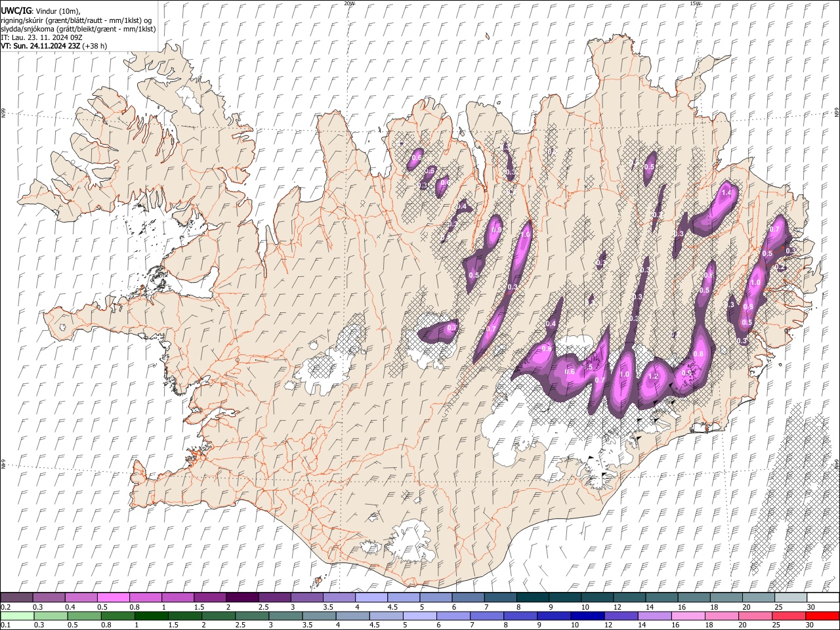
Task: Click the snow scale swatch between 0.3 and 0.4
Action: click(x=49, y=598)
